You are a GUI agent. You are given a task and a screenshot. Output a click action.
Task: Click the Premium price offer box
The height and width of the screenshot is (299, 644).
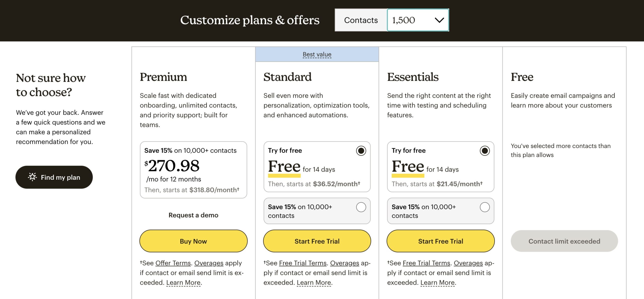tap(193, 170)
